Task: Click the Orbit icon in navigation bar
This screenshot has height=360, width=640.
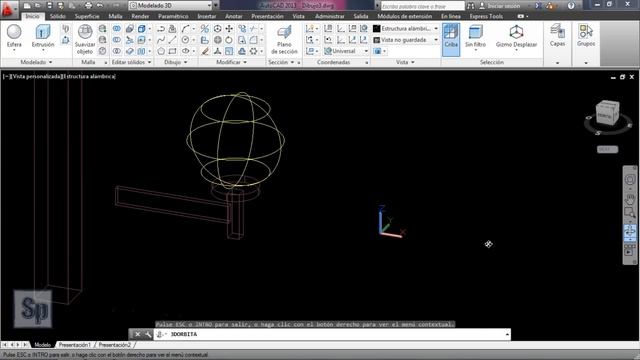Action: [630, 232]
